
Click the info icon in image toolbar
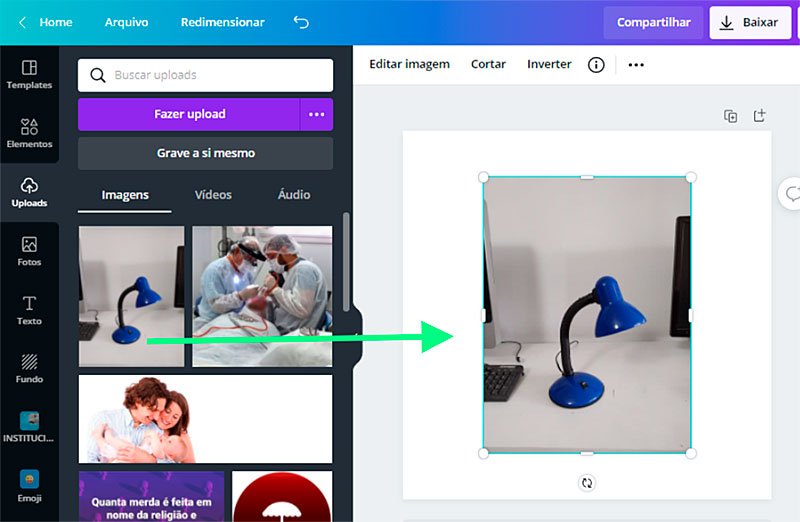[596, 65]
